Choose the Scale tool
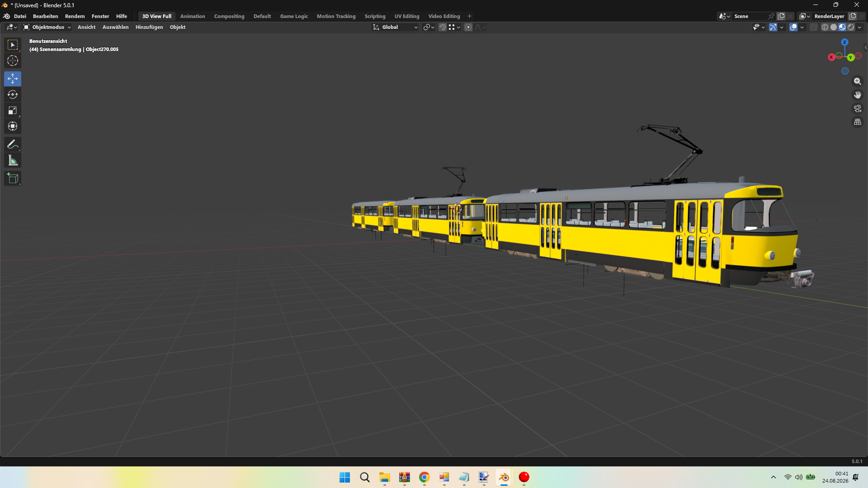The width and height of the screenshot is (868, 488). (13, 110)
